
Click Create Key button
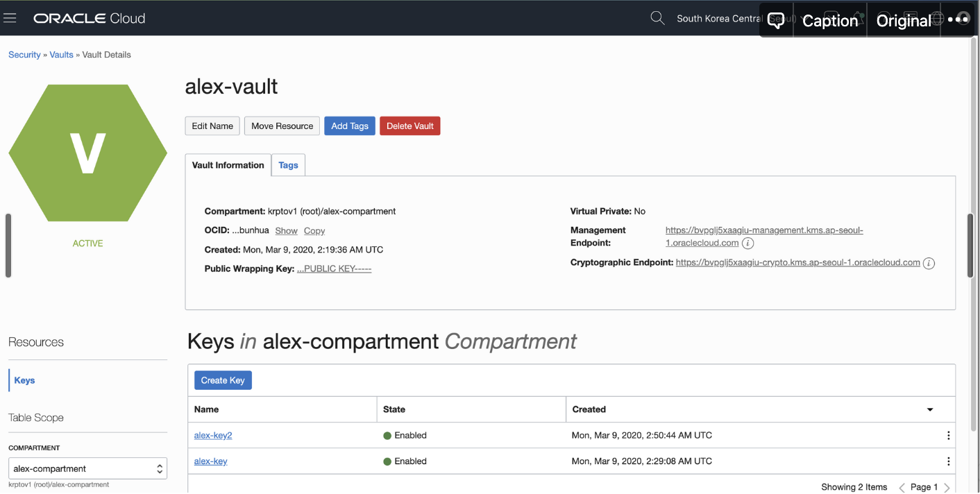point(223,380)
